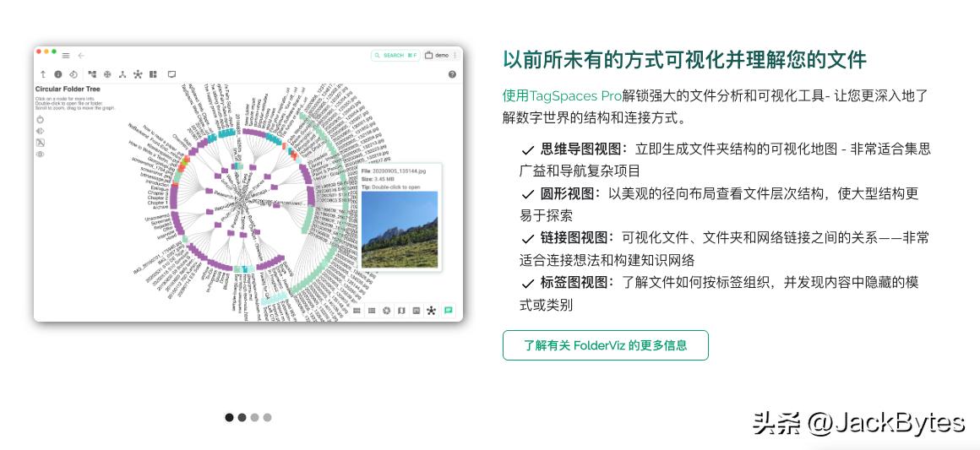Click mountain photo preview thumbnail
The width and height of the screenshot is (980, 450).
click(400, 230)
